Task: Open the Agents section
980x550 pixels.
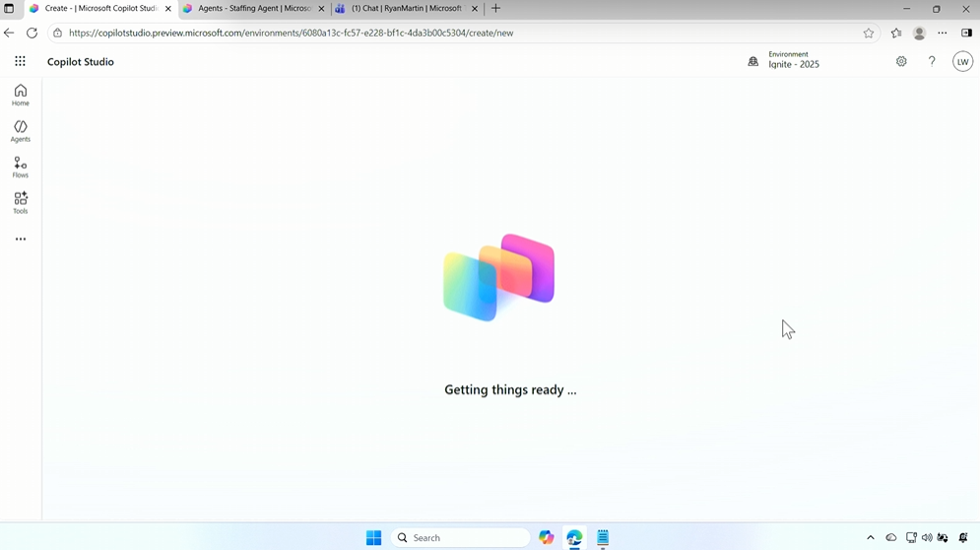Action: pyautogui.click(x=20, y=131)
